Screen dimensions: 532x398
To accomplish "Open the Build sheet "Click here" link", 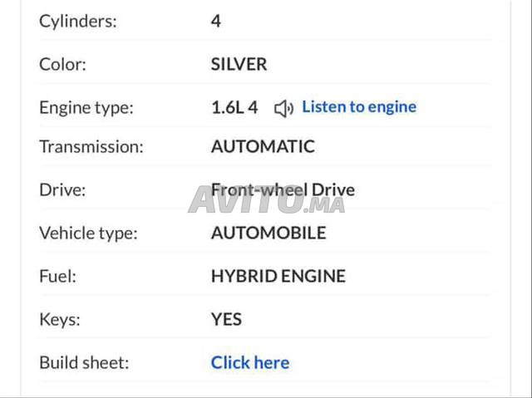I will (x=250, y=362).
